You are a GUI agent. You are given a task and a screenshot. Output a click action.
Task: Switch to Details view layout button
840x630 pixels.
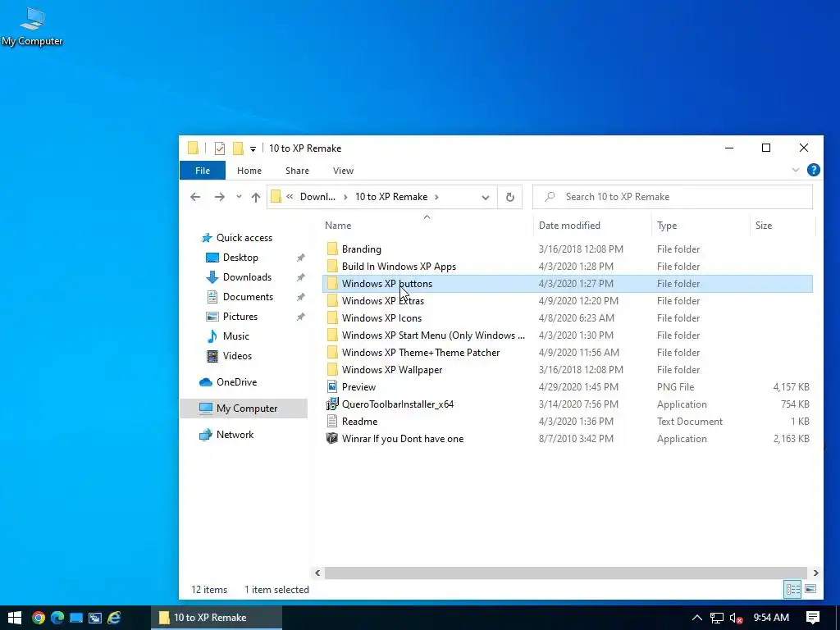point(793,589)
